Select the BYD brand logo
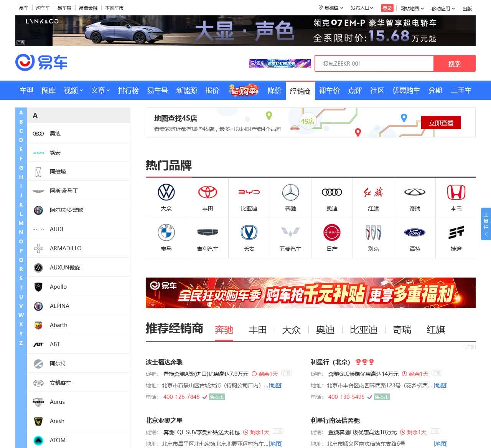The image size is (491, 448). (x=249, y=192)
